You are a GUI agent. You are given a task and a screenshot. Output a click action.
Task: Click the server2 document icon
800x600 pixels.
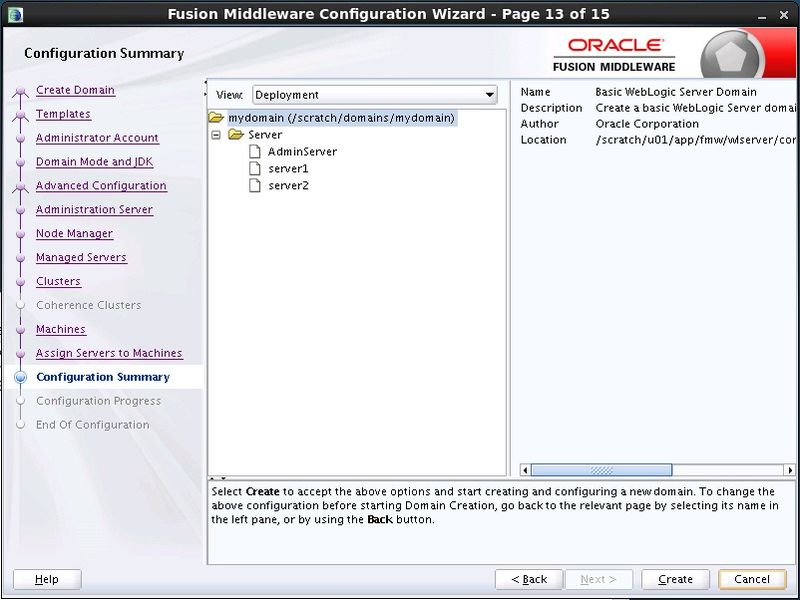tap(255, 185)
